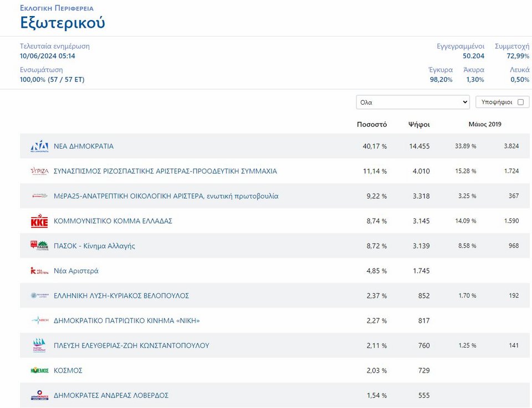Screen dimensions: 532x408
Task: Click the Ψήφοι column header
Action: 419,125
